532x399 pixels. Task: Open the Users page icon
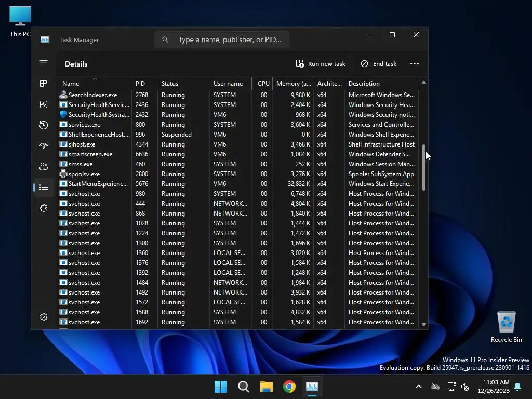point(44,167)
